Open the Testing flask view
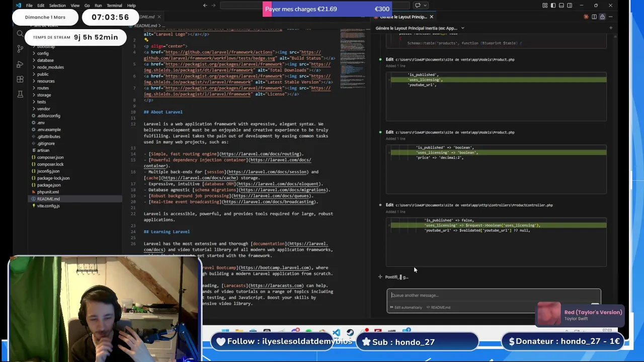Screen dimensions: 644x362 pos(20,94)
